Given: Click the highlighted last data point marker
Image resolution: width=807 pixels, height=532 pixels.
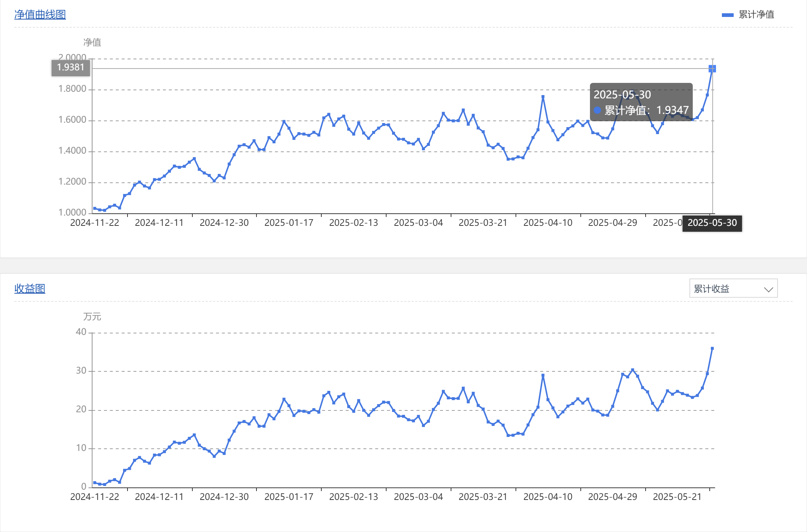Looking at the screenshot, I should tap(712, 69).
